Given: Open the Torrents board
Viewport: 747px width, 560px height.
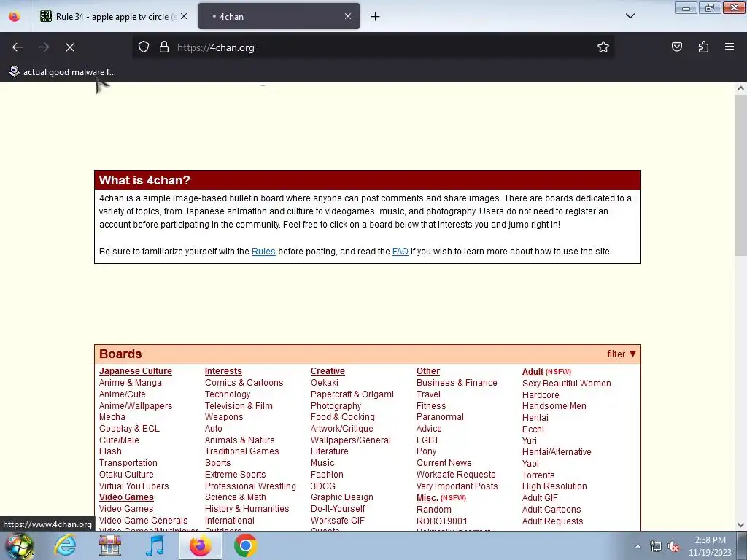Looking at the screenshot, I should (x=538, y=475).
